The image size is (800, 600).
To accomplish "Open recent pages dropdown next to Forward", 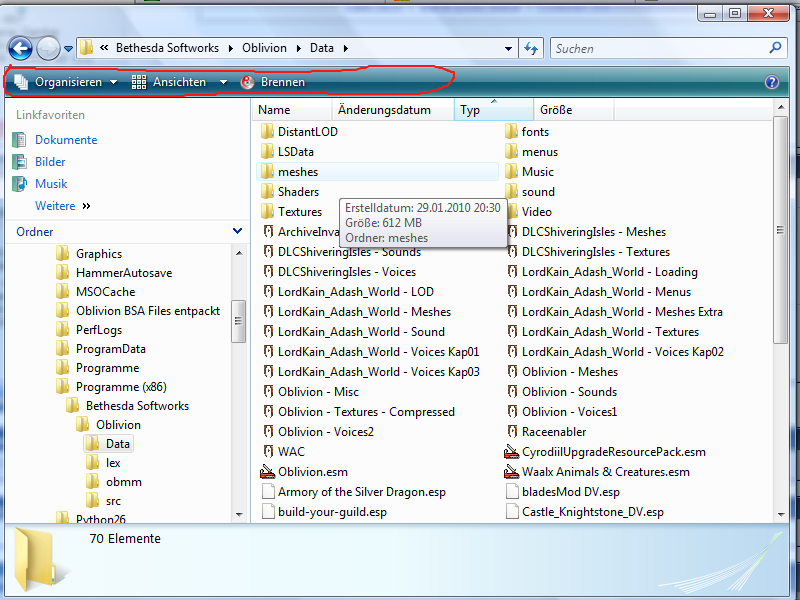I will pyautogui.click(x=68, y=48).
